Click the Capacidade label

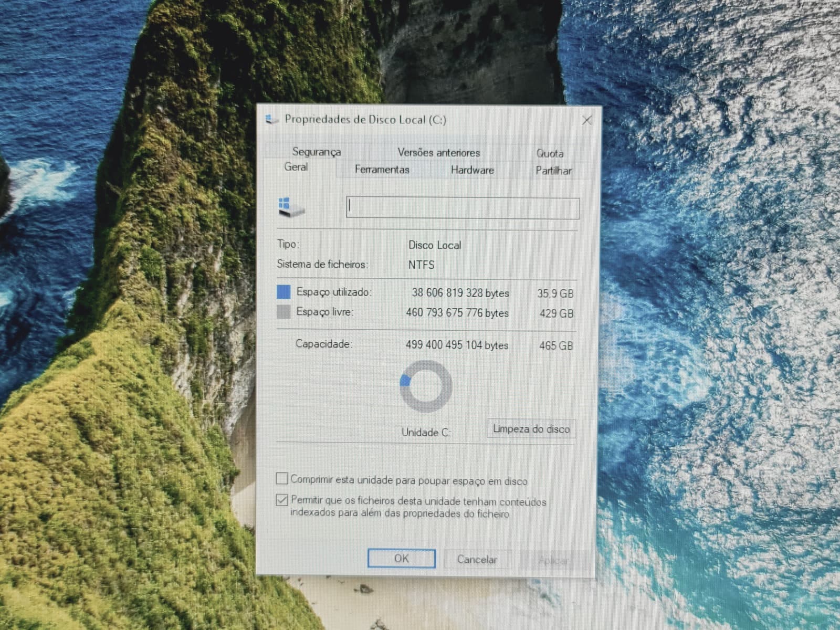click(323, 344)
